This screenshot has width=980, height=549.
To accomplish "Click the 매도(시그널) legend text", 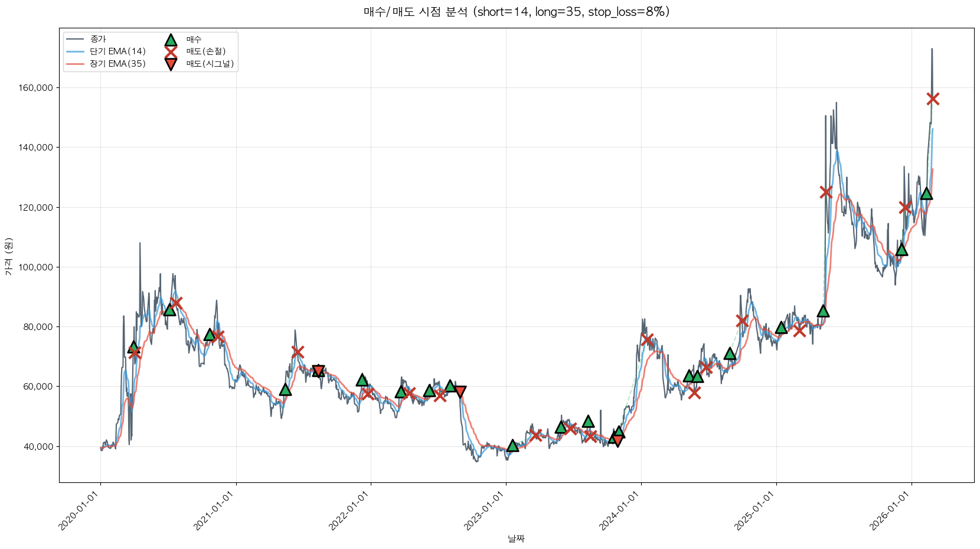I will 210,64.
